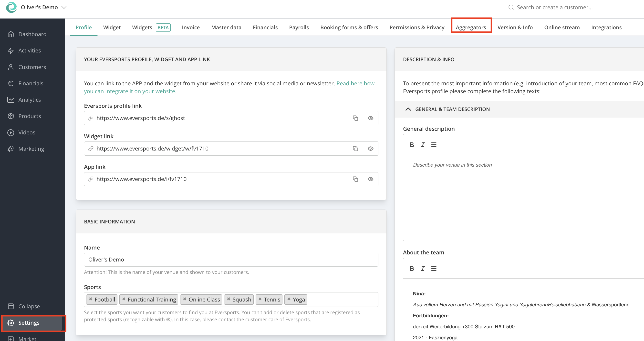The width and height of the screenshot is (644, 341).
Task: Open the Online stream tab
Action: coord(562,27)
